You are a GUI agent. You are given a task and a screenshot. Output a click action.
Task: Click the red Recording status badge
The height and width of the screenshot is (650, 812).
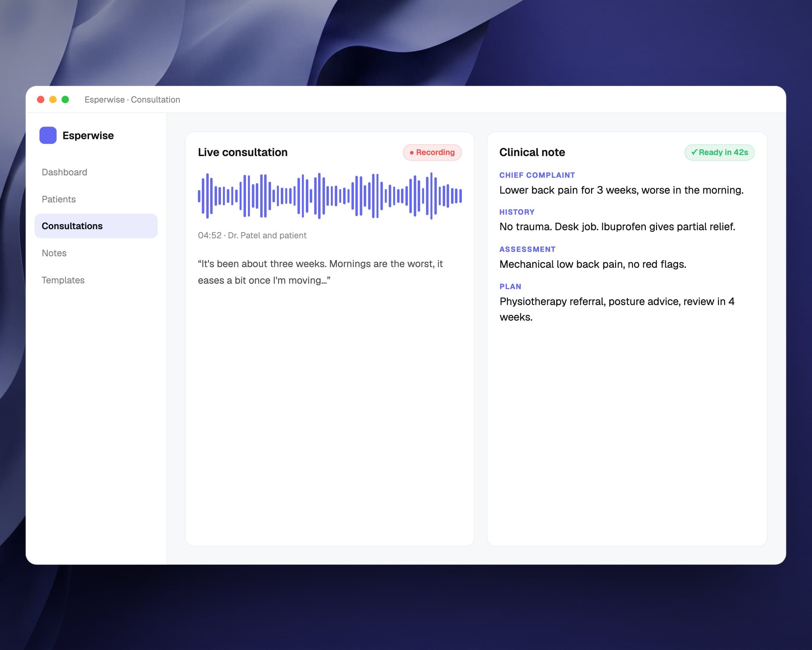(432, 152)
